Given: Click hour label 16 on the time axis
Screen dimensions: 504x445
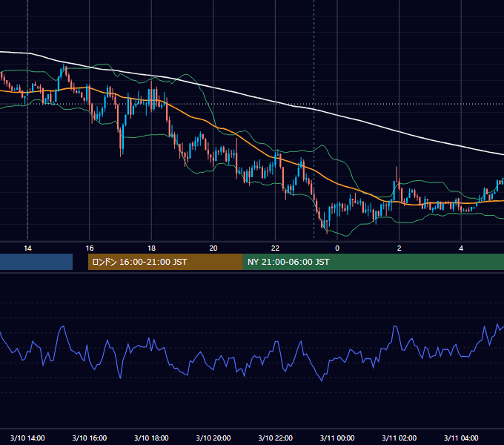Looking at the screenshot, I should 90,248.
